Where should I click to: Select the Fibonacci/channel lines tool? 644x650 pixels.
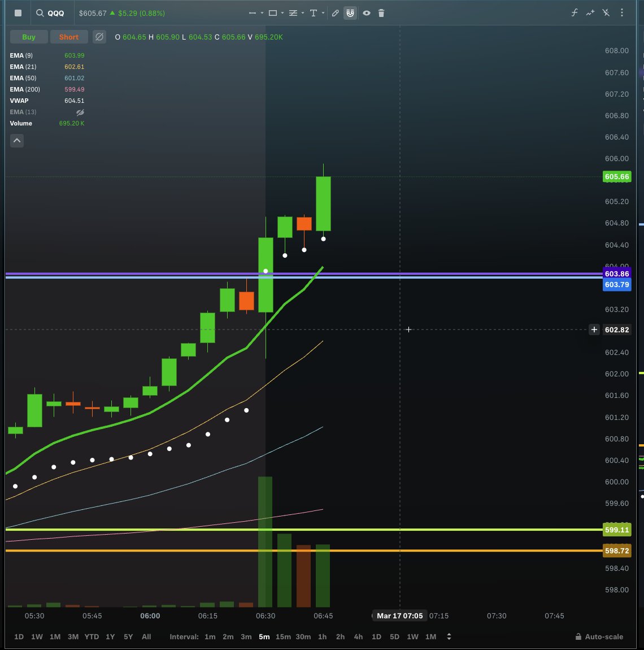click(x=293, y=13)
